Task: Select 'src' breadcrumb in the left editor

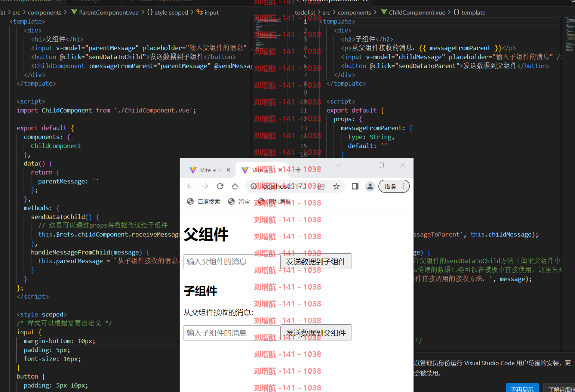Action: click(x=16, y=12)
